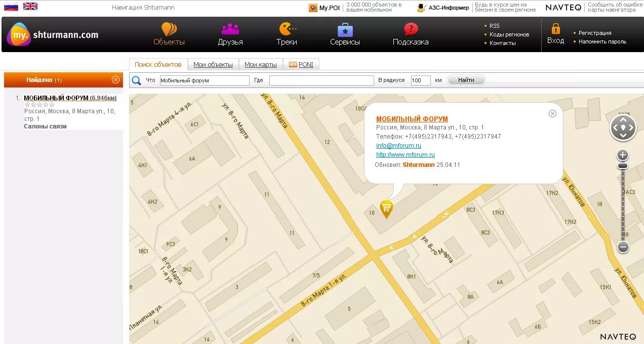Click the Shturmann updater name
Image resolution: width=644 pixels, height=344 pixels.
(x=419, y=165)
